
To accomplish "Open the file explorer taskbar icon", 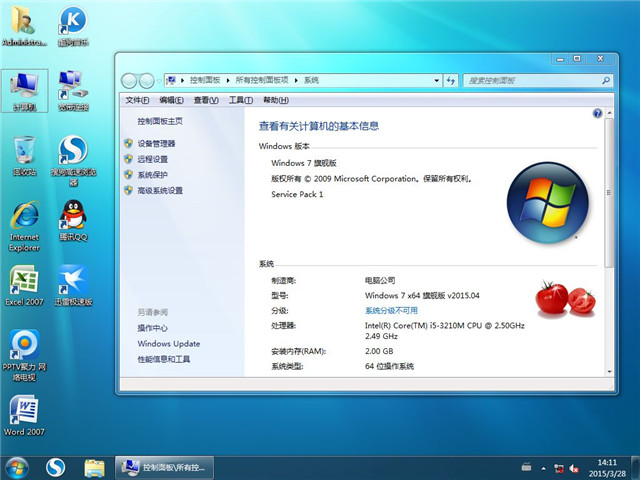I will click(x=94, y=468).
